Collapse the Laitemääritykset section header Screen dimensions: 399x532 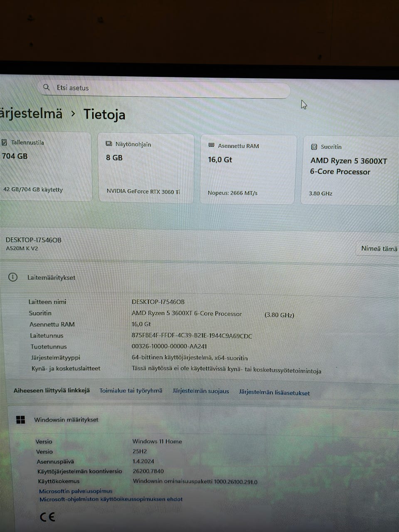tap(199, 277)
